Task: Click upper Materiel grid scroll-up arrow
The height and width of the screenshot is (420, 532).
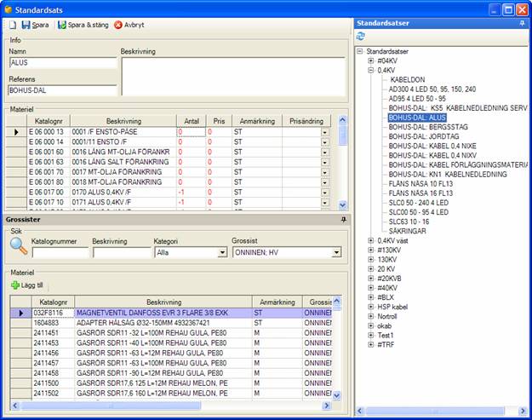Action: 342,119
